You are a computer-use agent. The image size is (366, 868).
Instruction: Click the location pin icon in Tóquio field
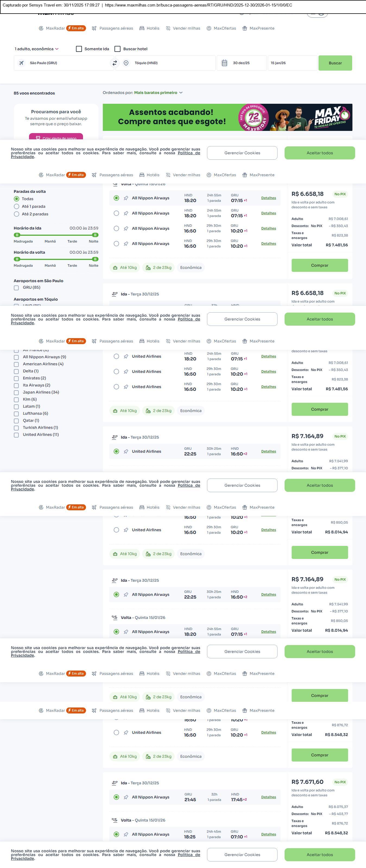126,63
